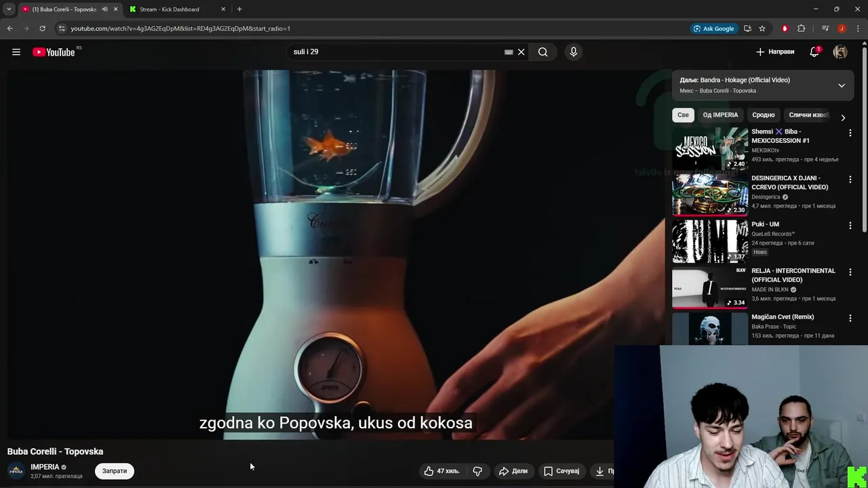Go to the YouTube home logo

coord(54,52)
